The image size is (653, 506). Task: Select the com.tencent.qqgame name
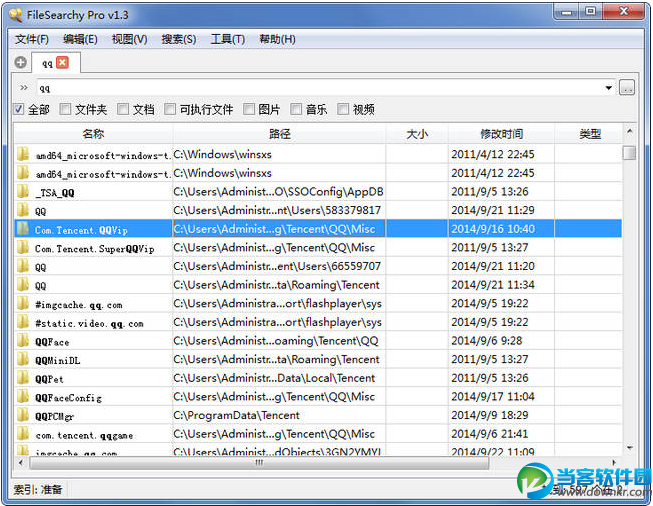click(x=84, y=436)
